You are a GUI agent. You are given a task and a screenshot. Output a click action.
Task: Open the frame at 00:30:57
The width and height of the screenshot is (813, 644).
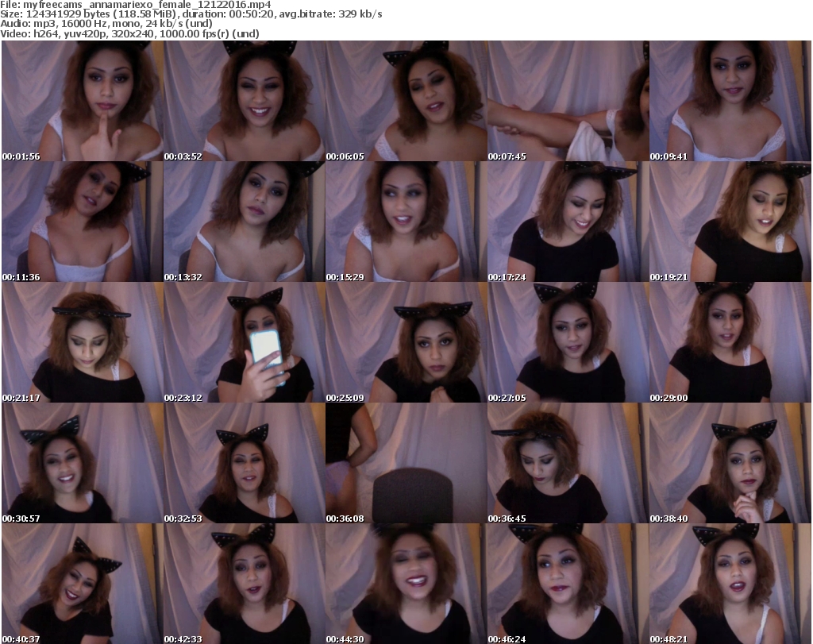point(83,463)
